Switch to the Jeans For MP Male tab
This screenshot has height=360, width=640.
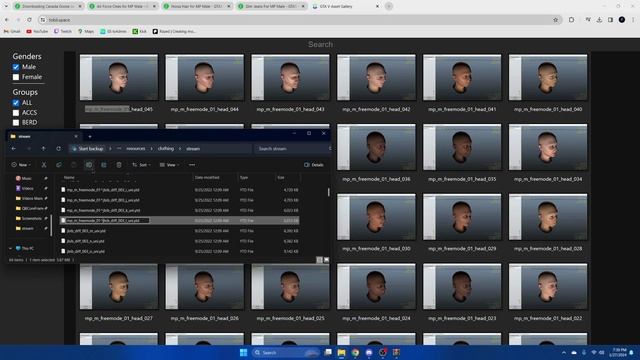point(271,6)
